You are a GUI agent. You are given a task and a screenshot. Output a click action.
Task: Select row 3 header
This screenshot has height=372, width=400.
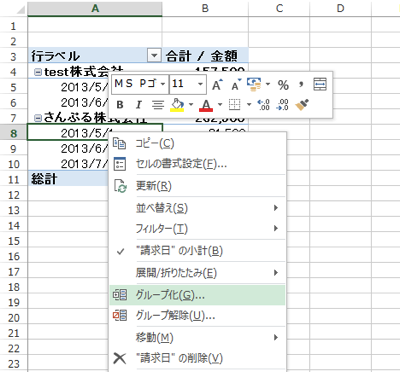[13, 56]
